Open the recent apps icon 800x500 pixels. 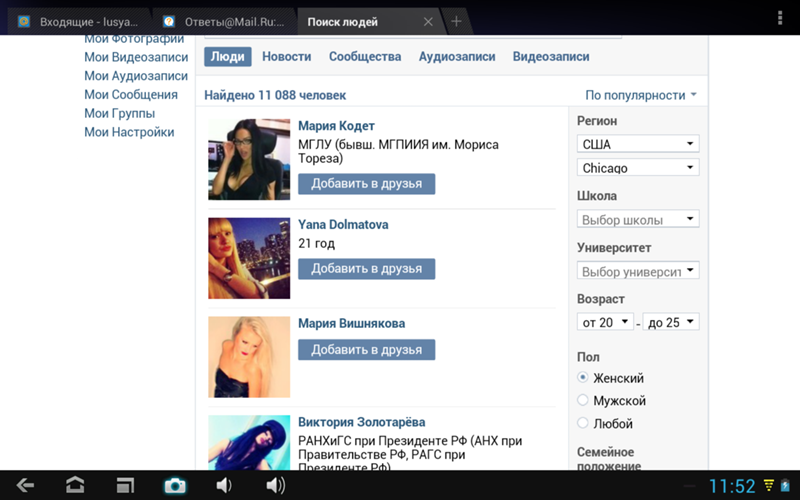(x=125, y=486)
